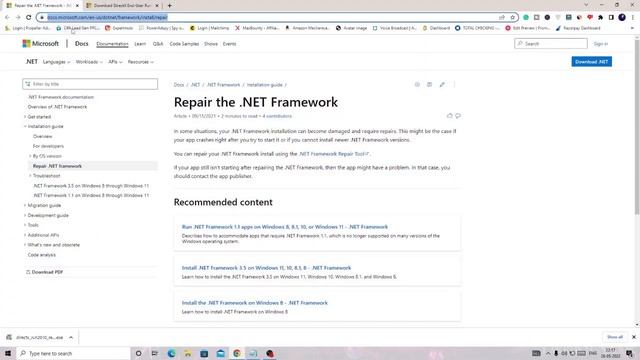Screen dimensions: 640x360
Task: Open the Chrome profile avatar
Action: coord(622,17)
